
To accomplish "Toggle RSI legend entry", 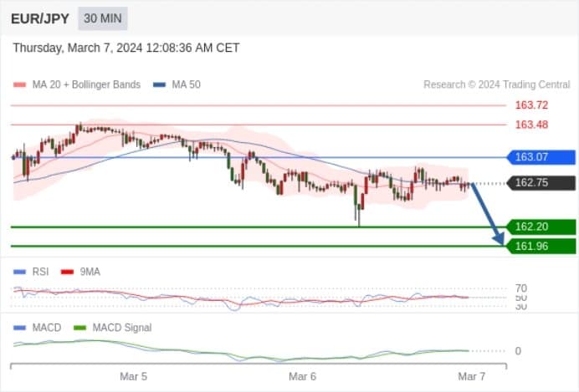I will (x=31, y=272).
